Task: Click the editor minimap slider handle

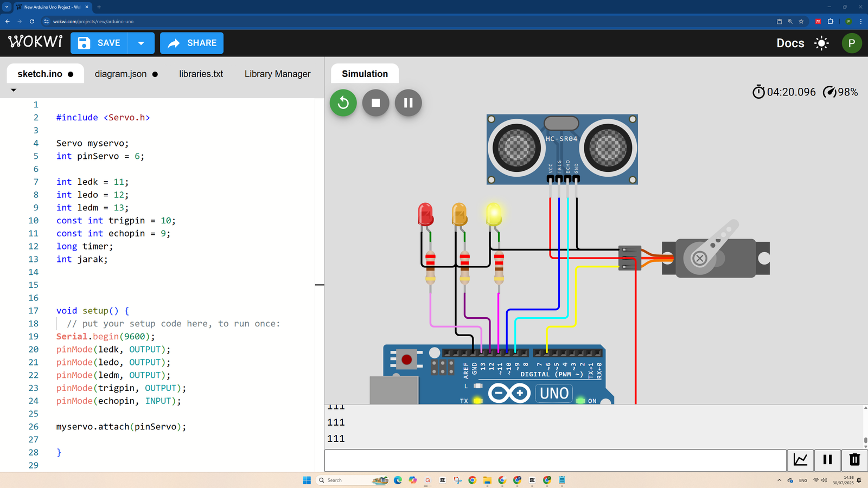Action: coord(320,285)
